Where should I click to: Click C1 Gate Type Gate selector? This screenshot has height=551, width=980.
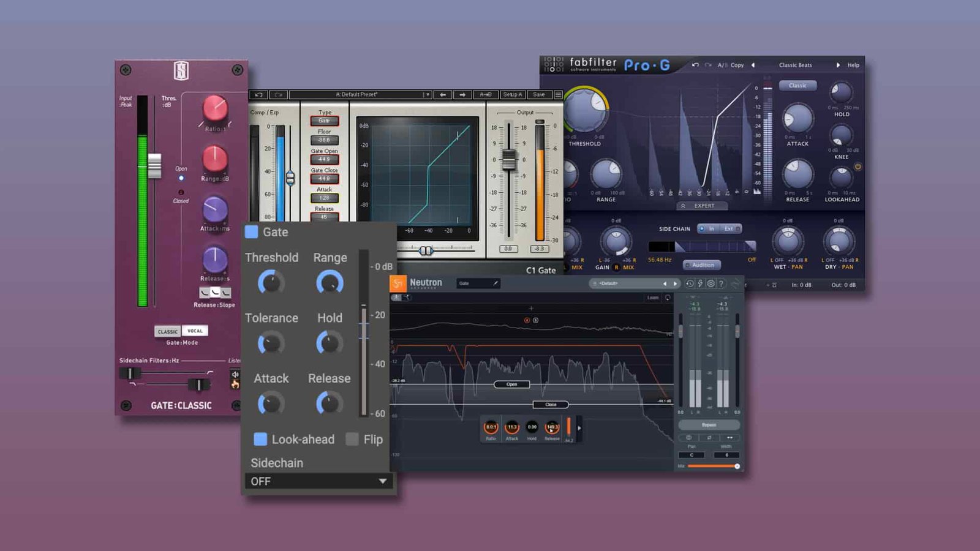324,121
